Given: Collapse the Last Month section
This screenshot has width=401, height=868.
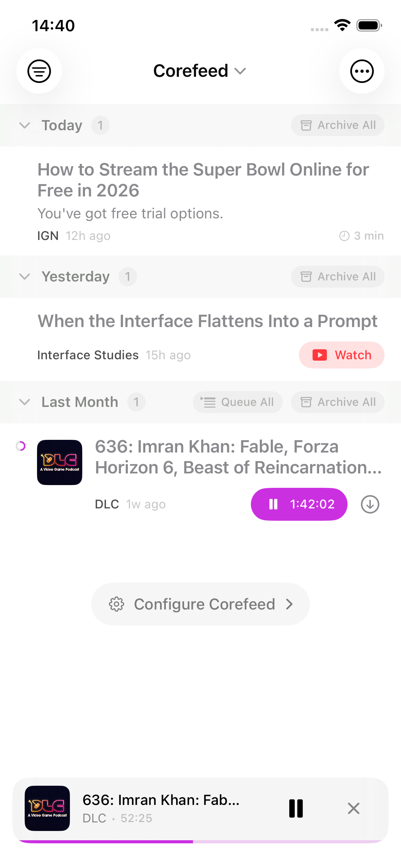Looking at the screenshot, I should (25, 402).
